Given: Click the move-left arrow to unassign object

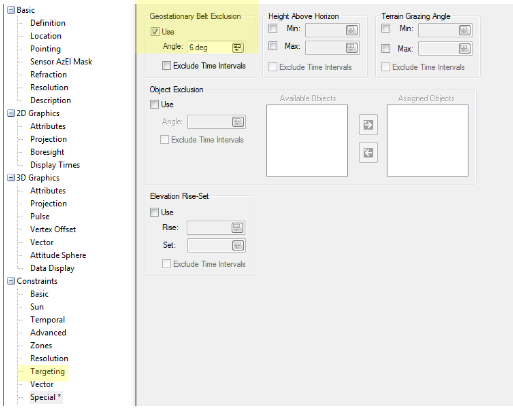Looking at the screenshot, I should [368, 153].
